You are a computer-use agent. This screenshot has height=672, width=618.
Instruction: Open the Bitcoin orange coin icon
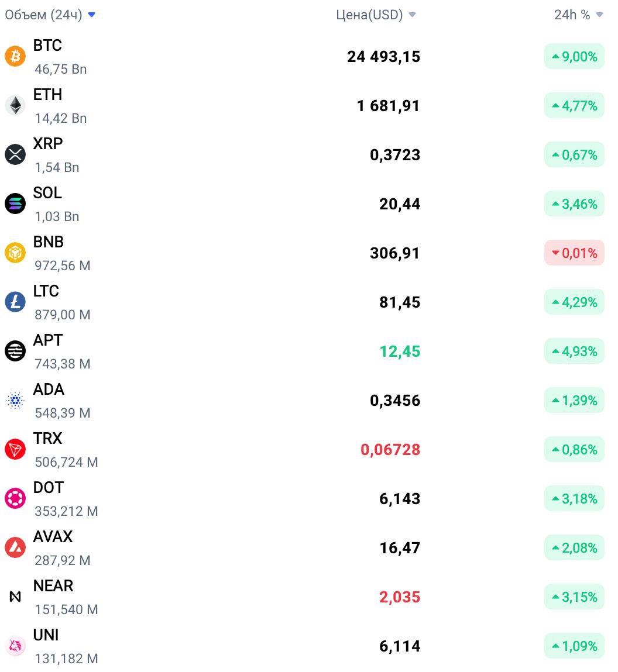[15, 56]
